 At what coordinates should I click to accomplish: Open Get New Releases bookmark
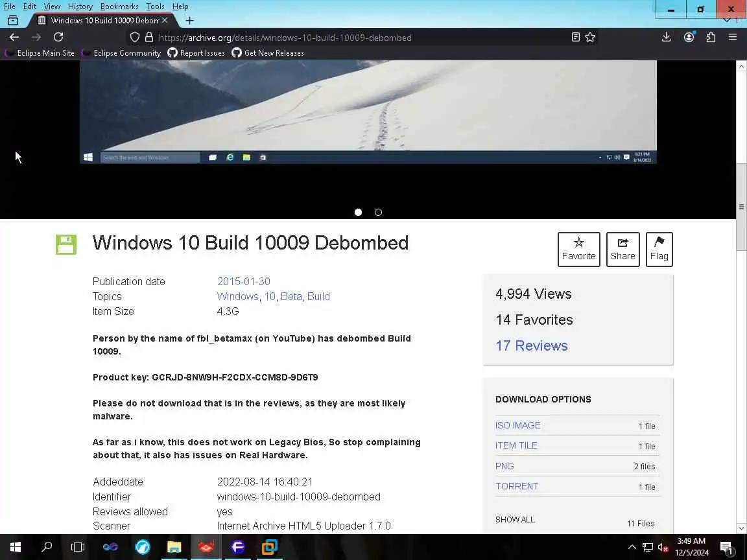tap(268, 53)
